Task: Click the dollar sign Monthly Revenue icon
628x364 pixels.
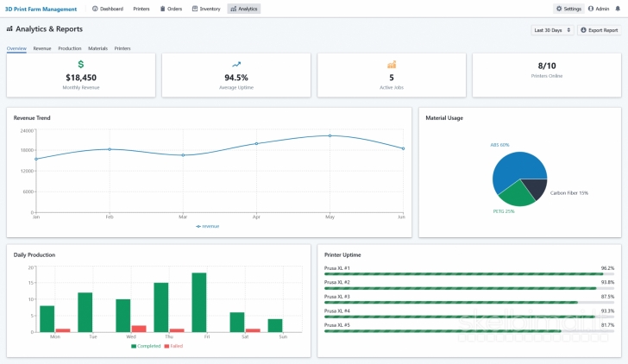Action: (x=81, y=64)
